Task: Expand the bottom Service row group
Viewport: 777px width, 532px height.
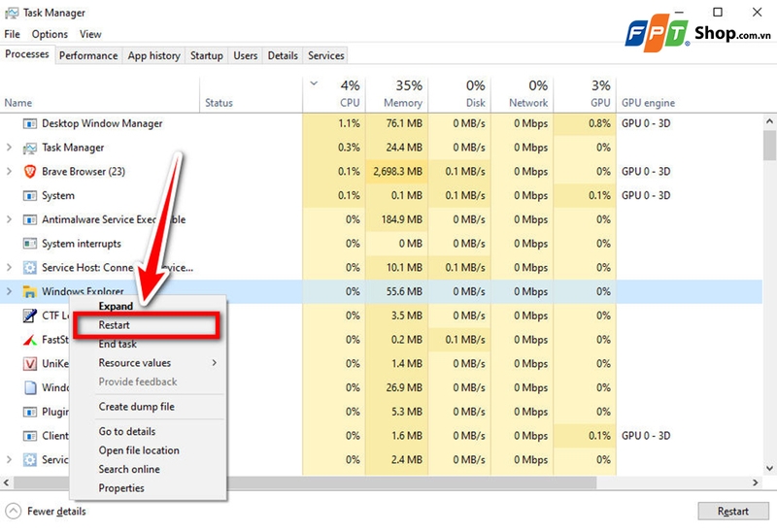Action: [x=9, y=460]
